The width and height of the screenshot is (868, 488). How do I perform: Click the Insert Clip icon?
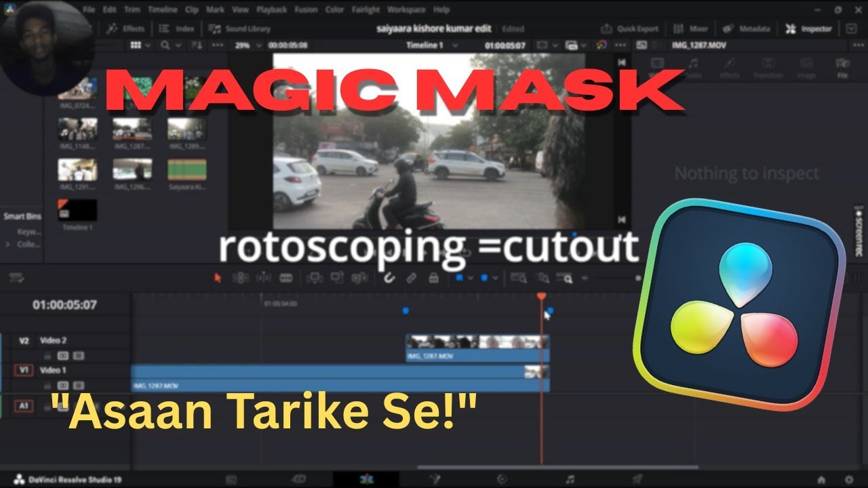click(x=314, y=277)
